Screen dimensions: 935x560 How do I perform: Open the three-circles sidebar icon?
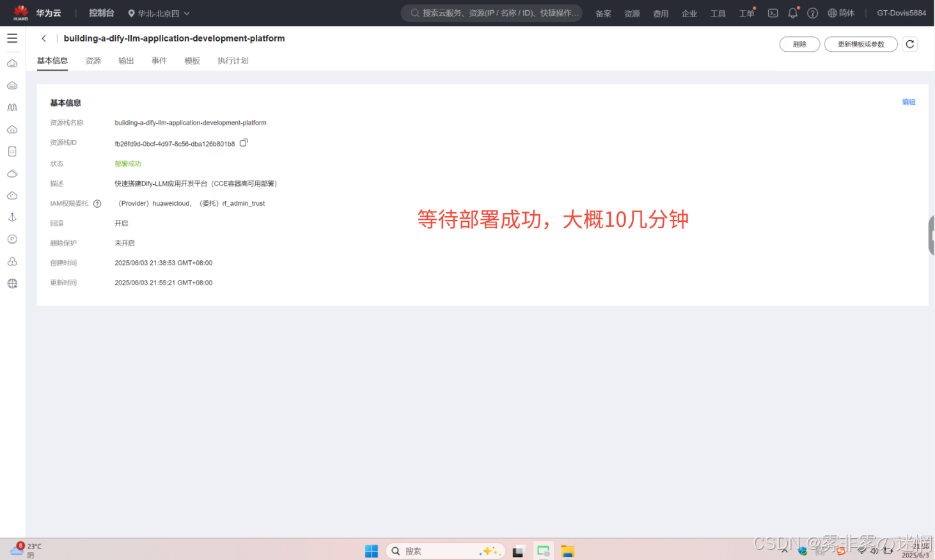[12, 261]
